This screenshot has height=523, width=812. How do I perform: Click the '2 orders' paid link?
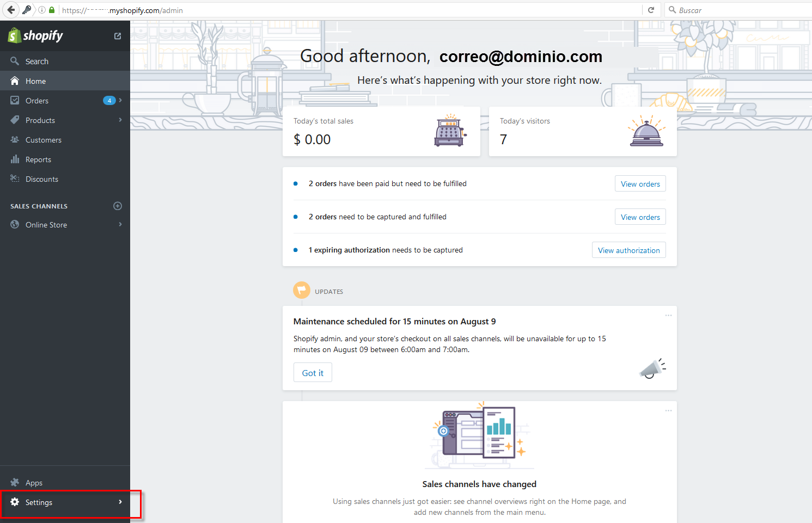322,183
